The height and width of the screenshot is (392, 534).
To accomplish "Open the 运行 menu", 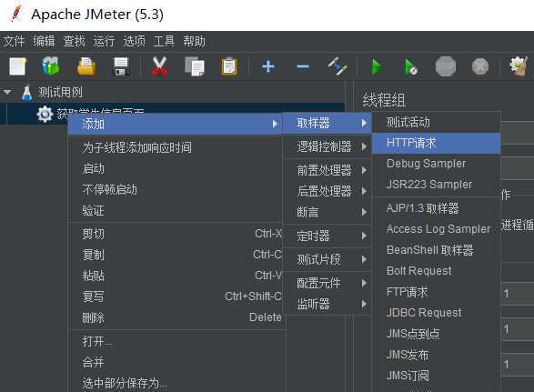I will click(x=105, y=42).
